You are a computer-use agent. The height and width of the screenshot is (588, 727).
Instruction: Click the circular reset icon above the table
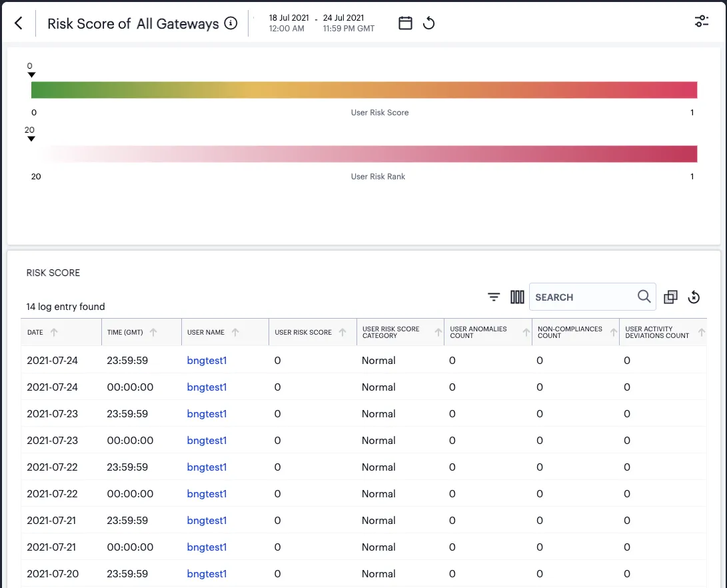(694, 297)
